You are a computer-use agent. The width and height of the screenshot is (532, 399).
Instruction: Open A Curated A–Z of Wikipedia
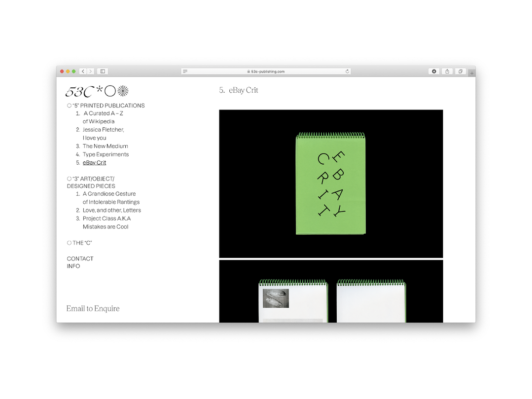pyautogui.click(x=103, y=117)
